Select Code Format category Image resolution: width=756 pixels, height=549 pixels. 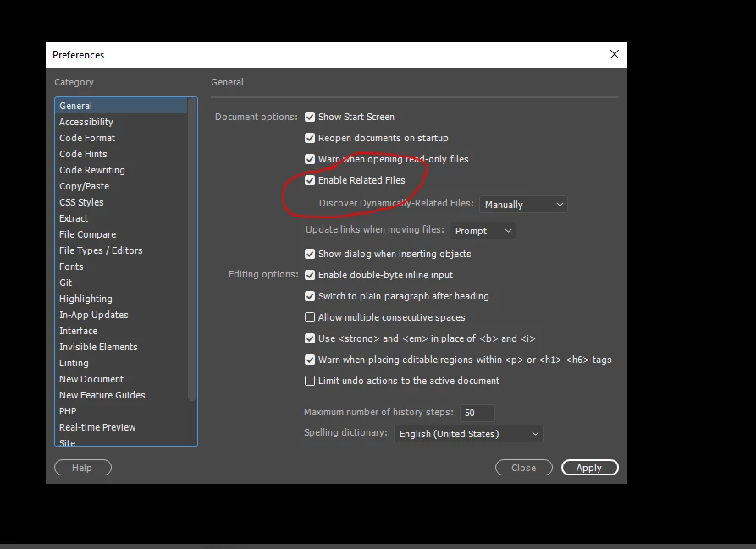[121, 138]
